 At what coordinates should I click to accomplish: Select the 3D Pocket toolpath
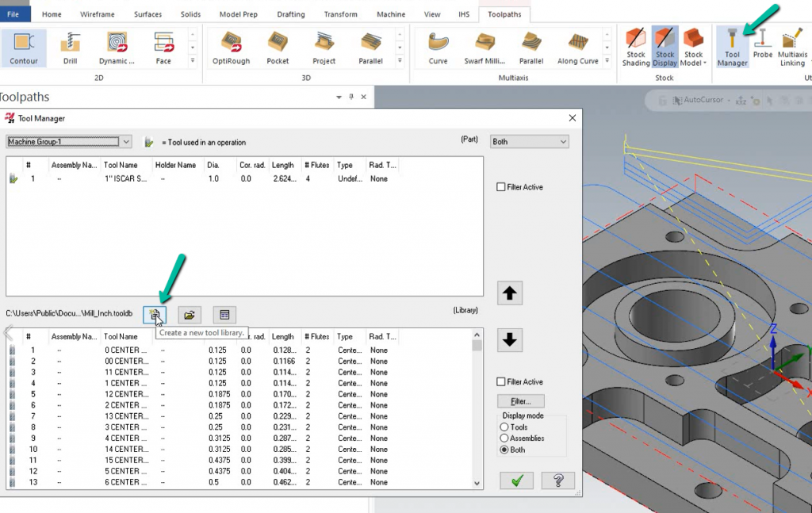click(x=278, y=48)
